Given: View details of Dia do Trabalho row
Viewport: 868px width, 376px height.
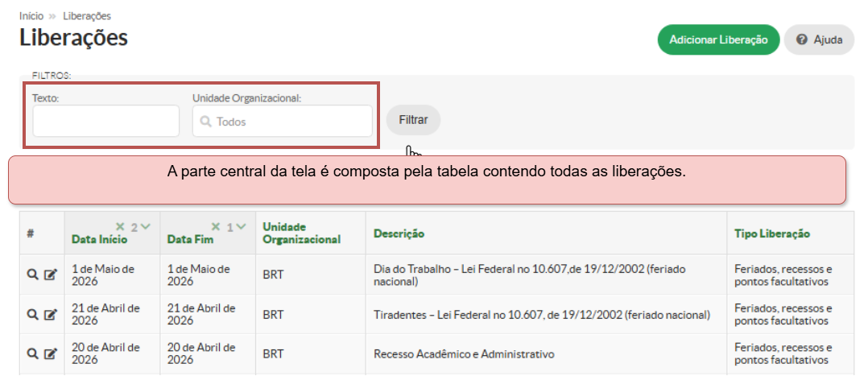Looking at the screenshot, I should click(x=32, y=275).
